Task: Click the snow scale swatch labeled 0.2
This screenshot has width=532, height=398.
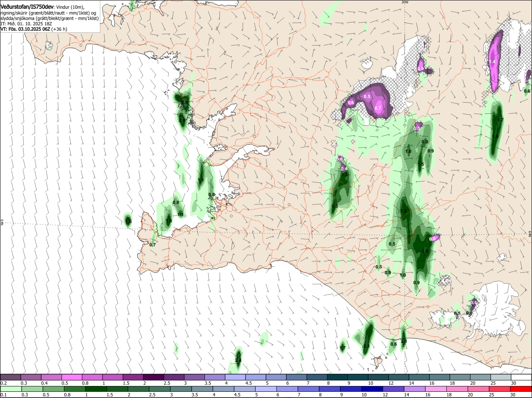Action: tap(10, 377)
